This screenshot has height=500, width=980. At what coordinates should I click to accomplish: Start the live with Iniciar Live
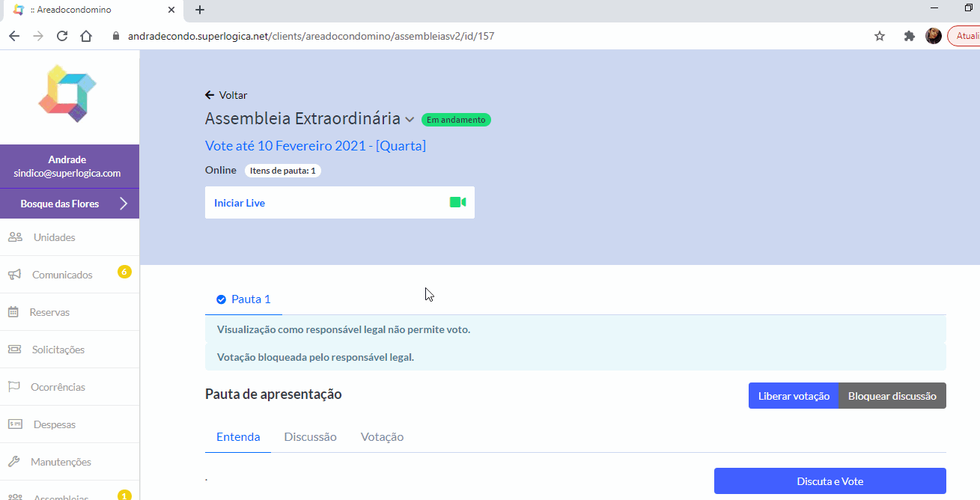(x=340, y=203)
